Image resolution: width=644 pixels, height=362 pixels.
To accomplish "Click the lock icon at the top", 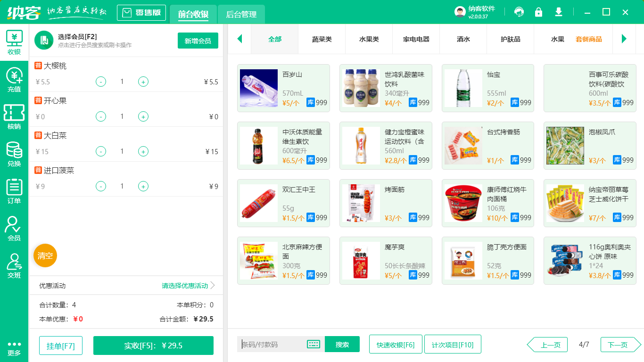I will point(539,12).
